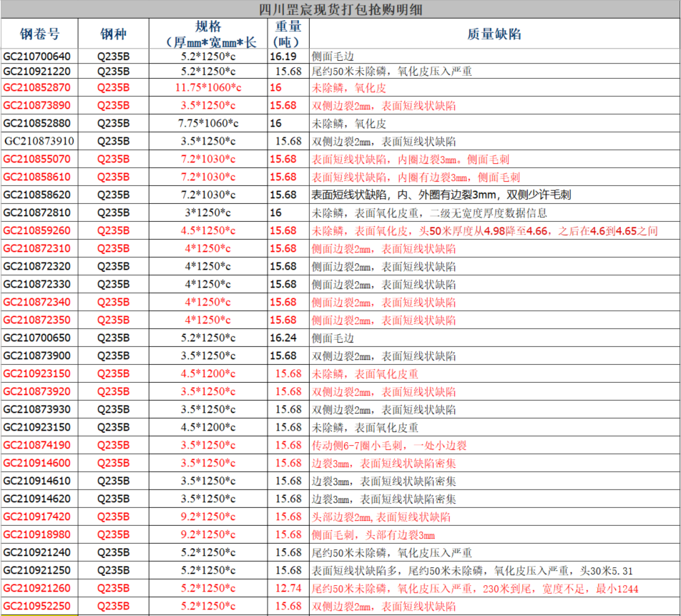Click defect 传动侧6-7圈小毛刺,一处小边裂
Image resolution: width=681 pixels, height=616 pixels.
coord(389,445)
